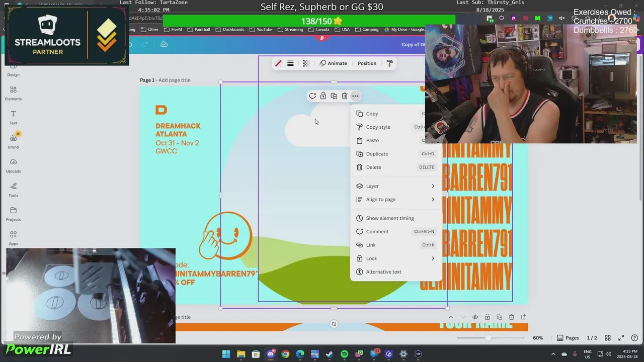The height and width of the screenshot is (362, 644).
Task: Select Comment in the context menu
Action: click(396, 232)
